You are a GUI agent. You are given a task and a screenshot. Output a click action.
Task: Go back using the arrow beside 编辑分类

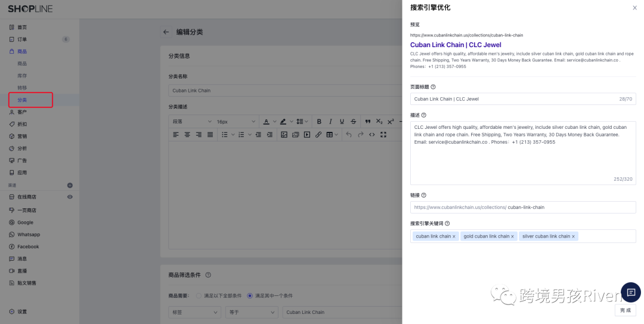pos(166,32)
